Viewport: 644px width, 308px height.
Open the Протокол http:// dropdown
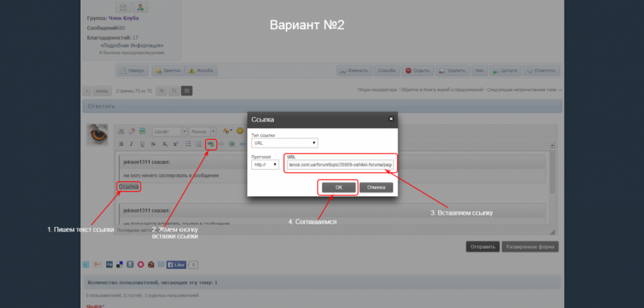click(x=265, y=165)
